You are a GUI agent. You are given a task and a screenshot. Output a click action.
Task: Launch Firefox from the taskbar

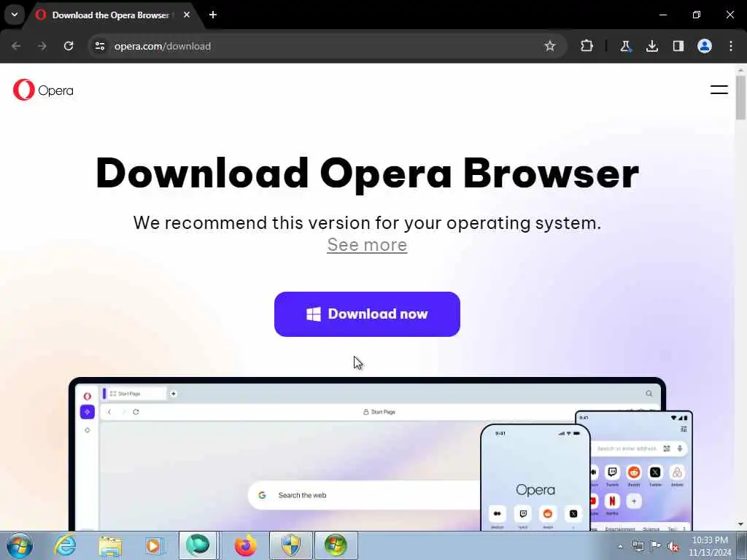point(246,545)
